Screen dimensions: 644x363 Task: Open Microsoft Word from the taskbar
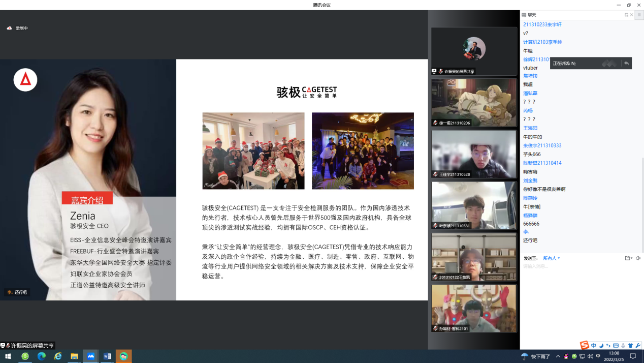point(107,356)
